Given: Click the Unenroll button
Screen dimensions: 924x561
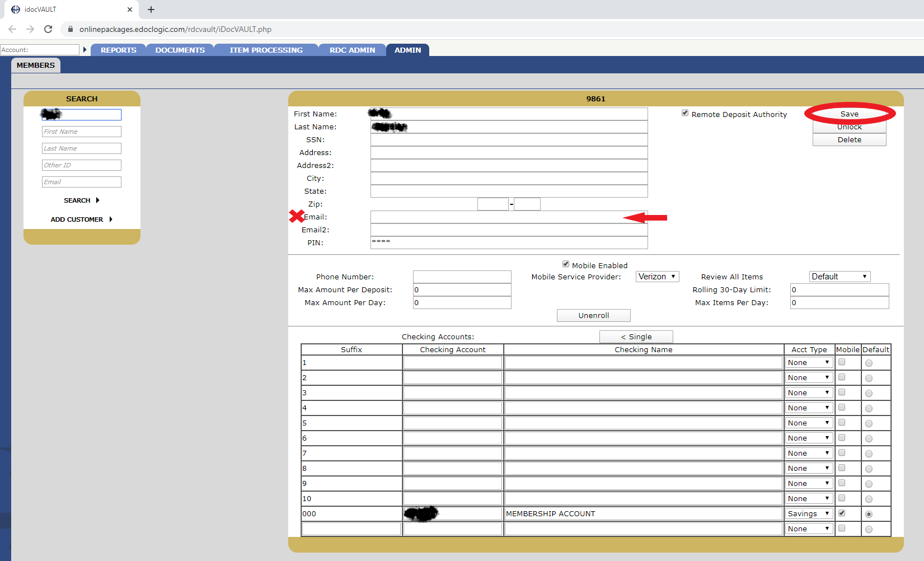Looking at the screenshot, I should click(594, 316).
